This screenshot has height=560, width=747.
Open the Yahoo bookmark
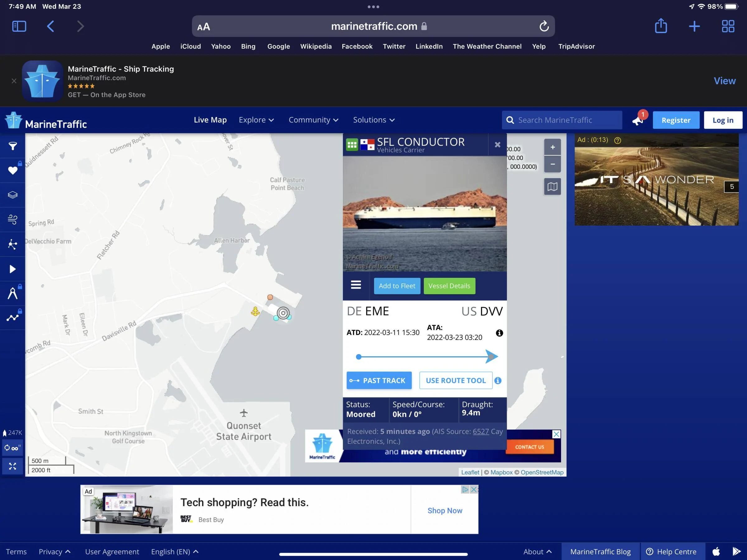point(221,46)
